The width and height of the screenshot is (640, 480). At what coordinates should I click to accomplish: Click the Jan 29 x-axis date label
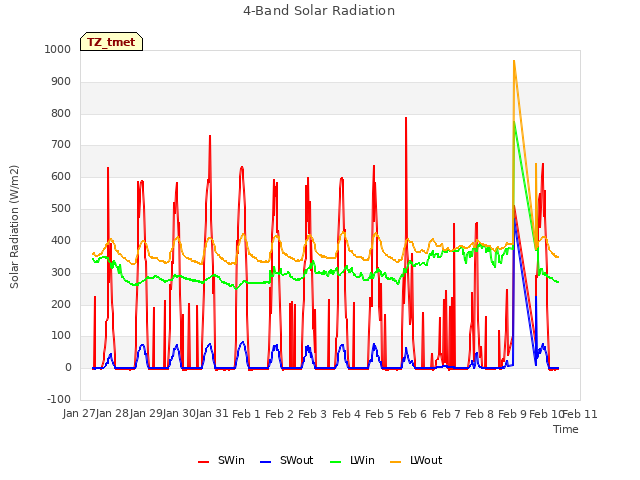pos(146,414)
